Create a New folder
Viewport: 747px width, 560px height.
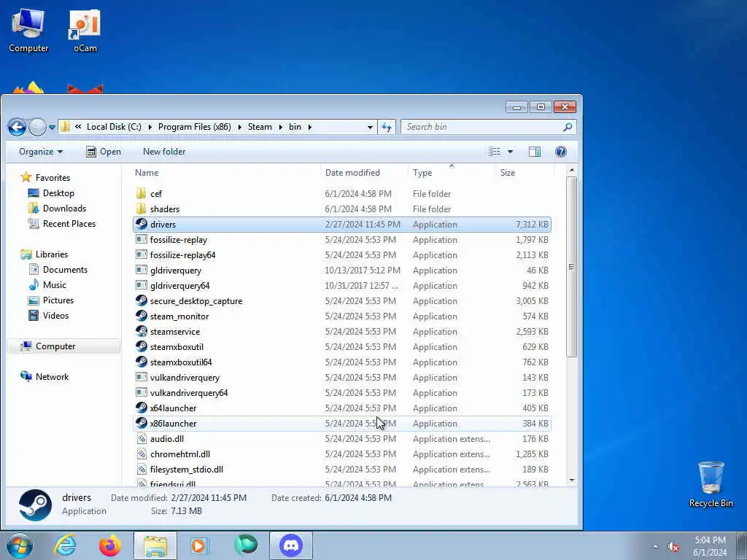pyautogui.click(x=164, y=152)
